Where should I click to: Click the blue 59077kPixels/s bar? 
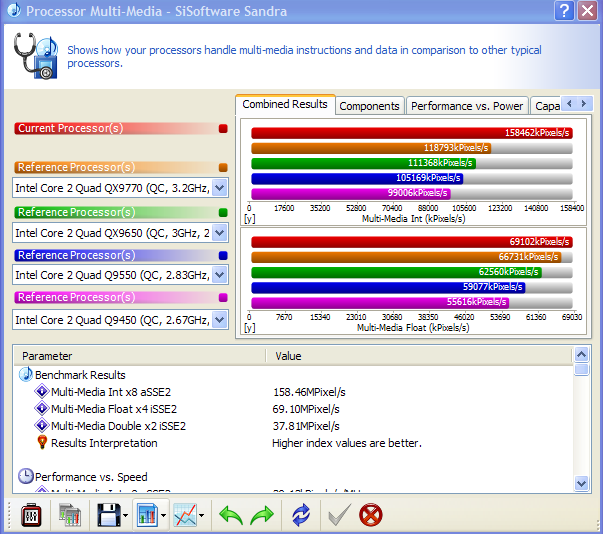click(388, 287)
